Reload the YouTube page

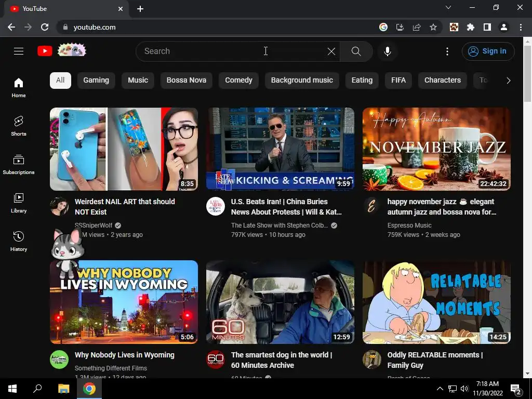point(45,27)
